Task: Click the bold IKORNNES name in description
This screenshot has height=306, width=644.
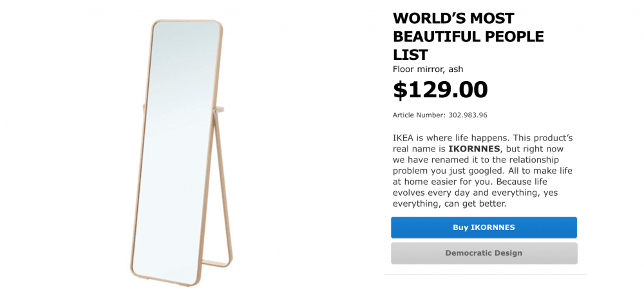Action: click(x=474, y=149)
